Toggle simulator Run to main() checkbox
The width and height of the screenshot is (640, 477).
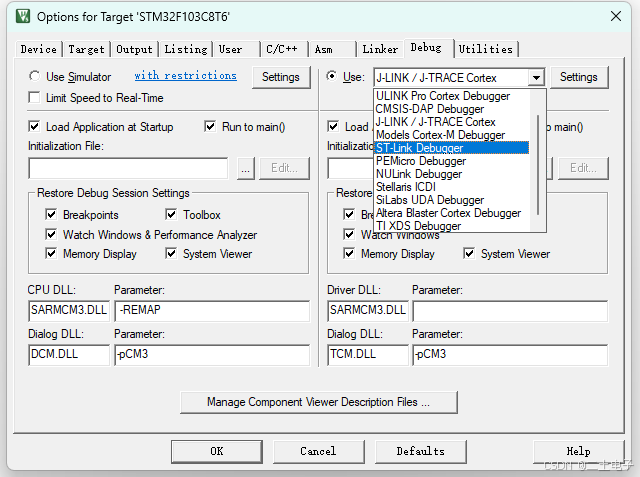click(x=210, y=126)
